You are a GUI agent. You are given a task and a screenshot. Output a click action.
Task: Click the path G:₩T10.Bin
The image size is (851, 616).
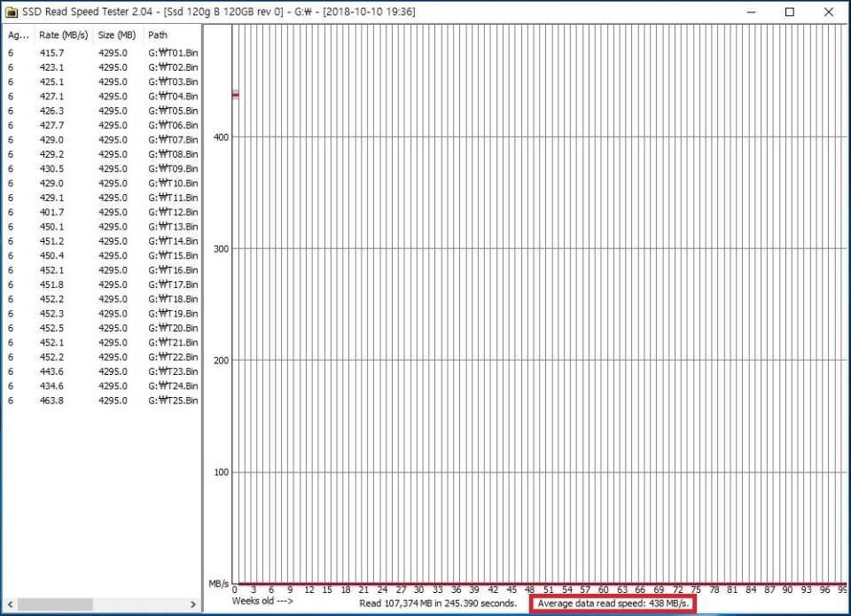pos(173,183)
